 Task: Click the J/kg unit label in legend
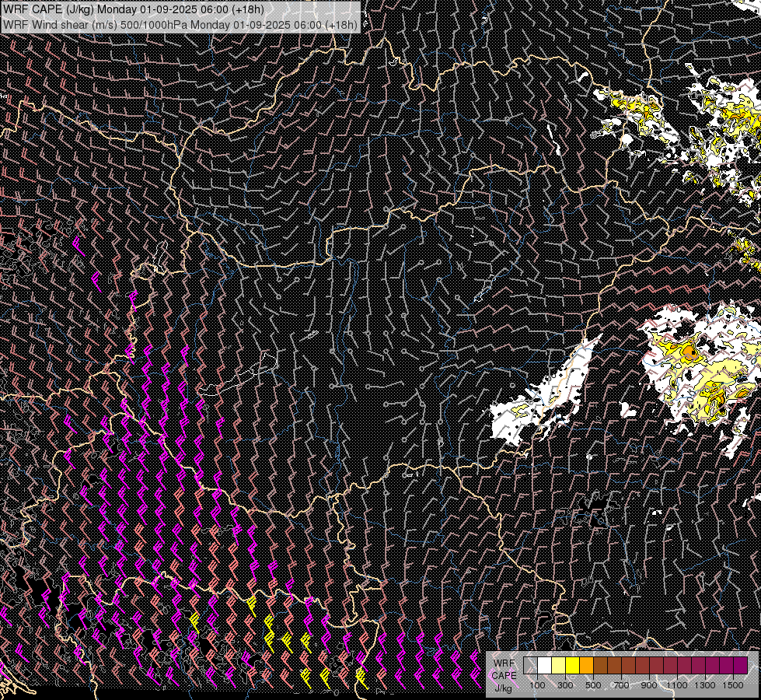click(x=503, y=688)
